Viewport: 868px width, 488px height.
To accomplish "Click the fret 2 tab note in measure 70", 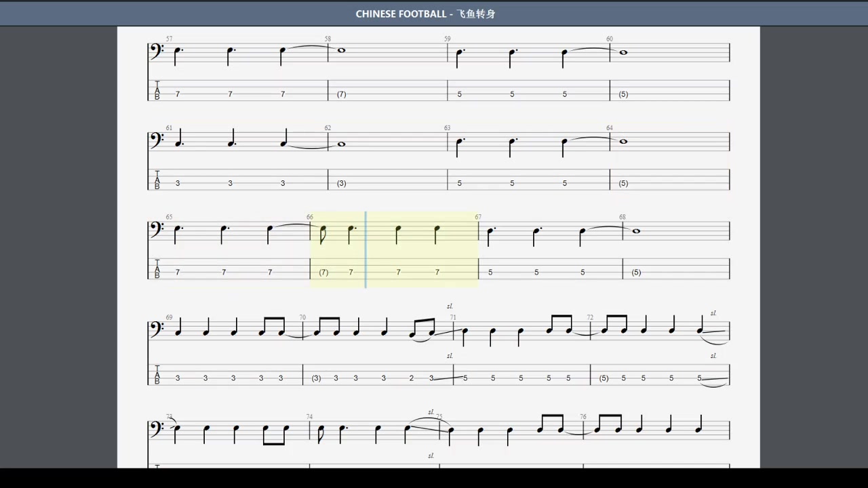I will (412, 378).
